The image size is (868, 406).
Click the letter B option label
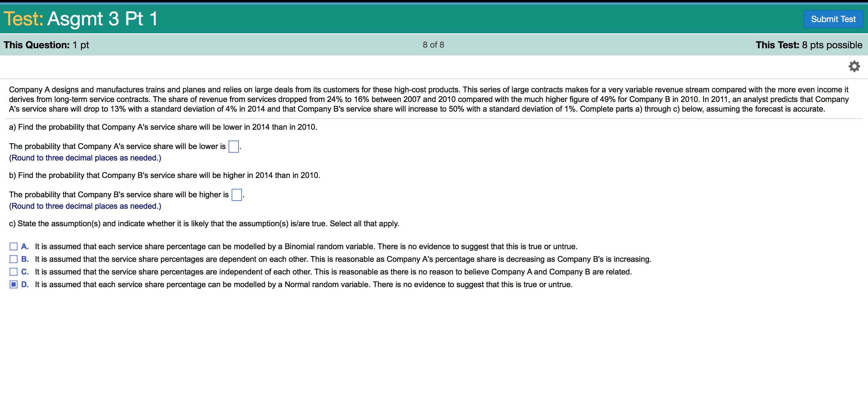[x=25, y=259]
